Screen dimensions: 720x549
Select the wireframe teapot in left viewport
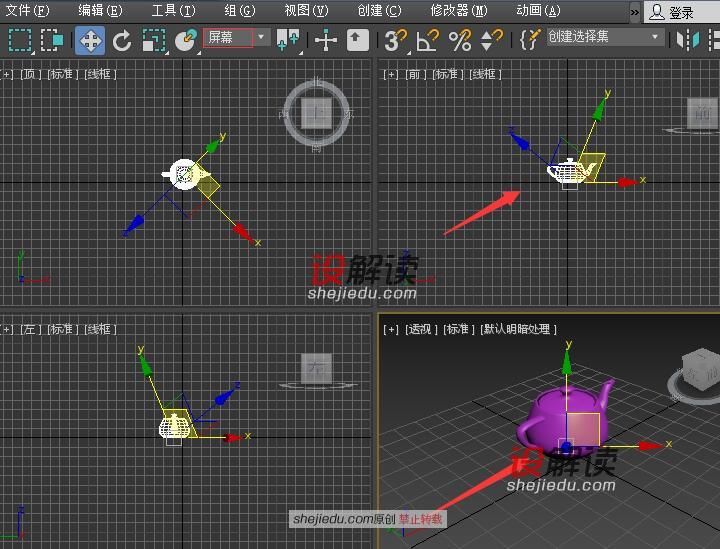point(174,426)
